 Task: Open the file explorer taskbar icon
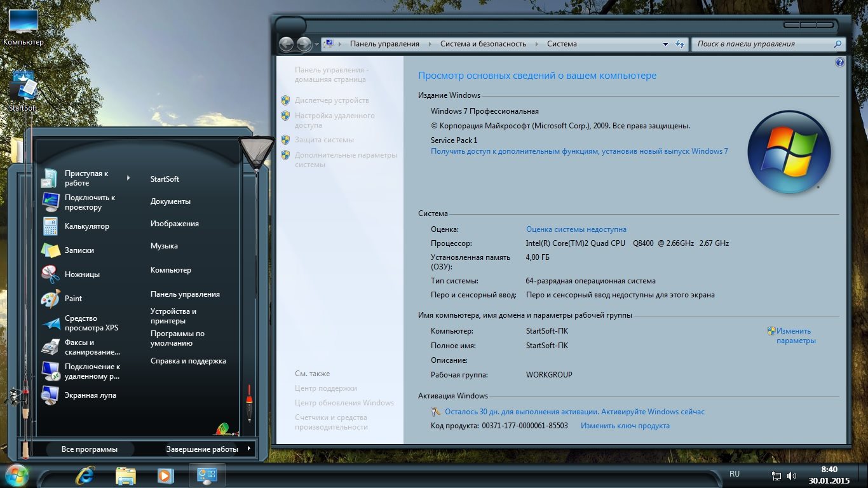click(126, 475)
